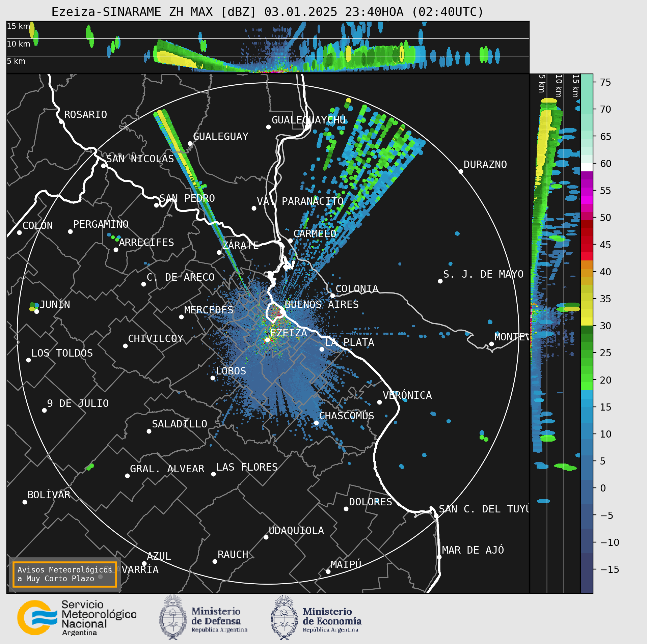
Task: Click the Ministerio de Defensa emblem
Action: [x=173, y=617]
